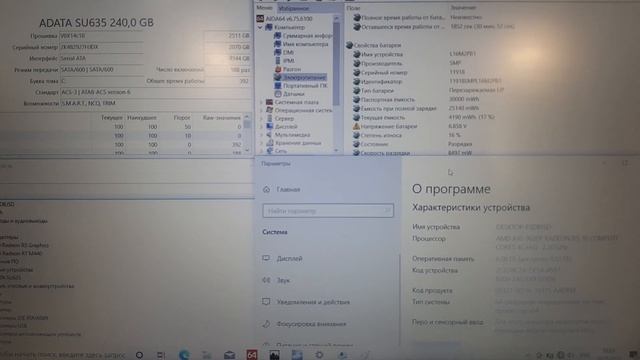The image size is (640, 360).
Task: Click Поле column header in AIDA64
Action: tap(353, 8)
